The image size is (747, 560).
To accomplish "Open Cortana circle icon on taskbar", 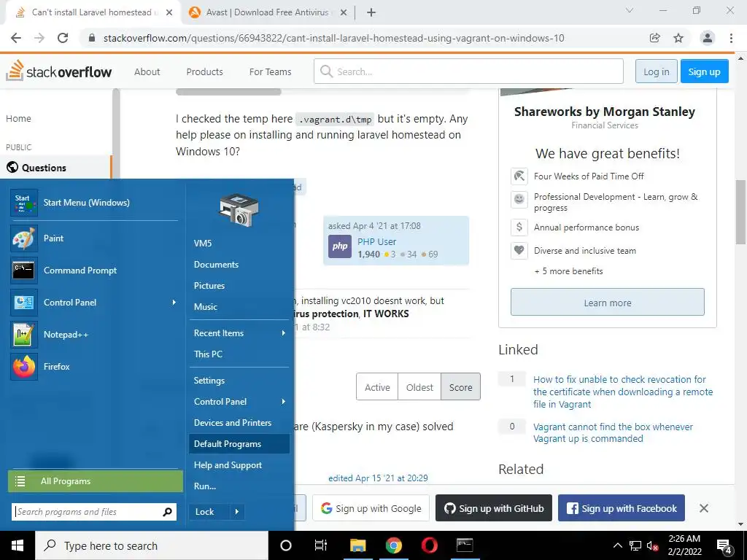I will coord(285,545).
